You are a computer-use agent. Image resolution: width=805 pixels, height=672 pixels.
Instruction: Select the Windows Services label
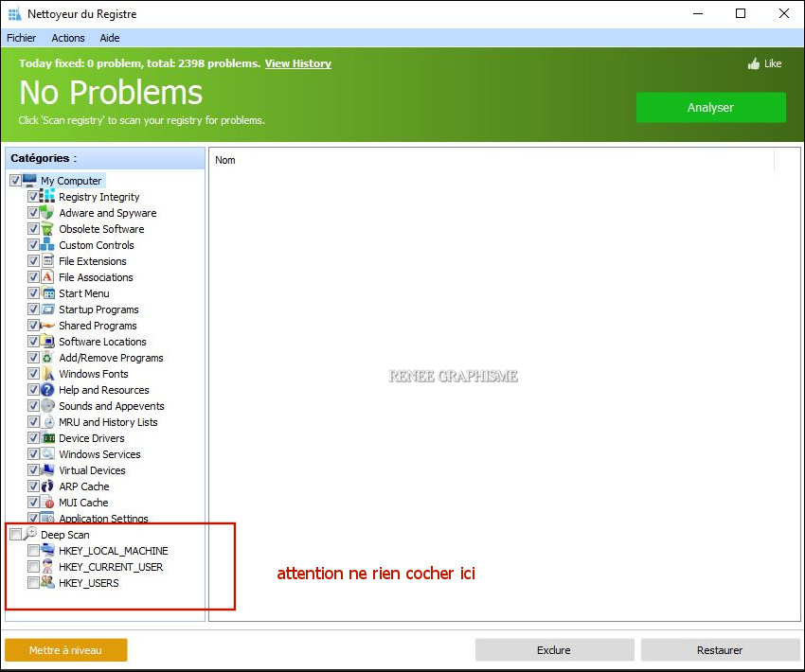pyautogui.click(x=99, y=454)
